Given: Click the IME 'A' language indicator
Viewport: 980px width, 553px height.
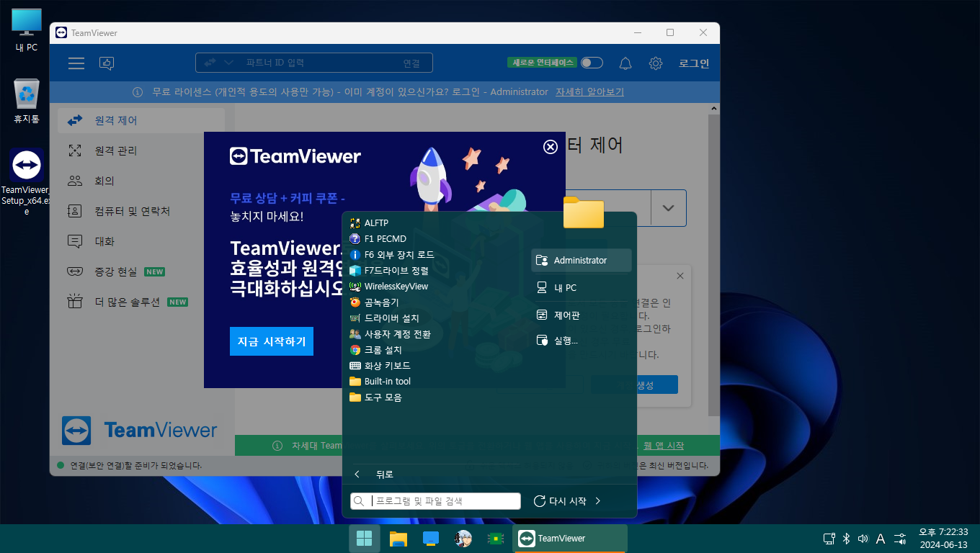Looking at the screenshot, I should pos(881,539).
